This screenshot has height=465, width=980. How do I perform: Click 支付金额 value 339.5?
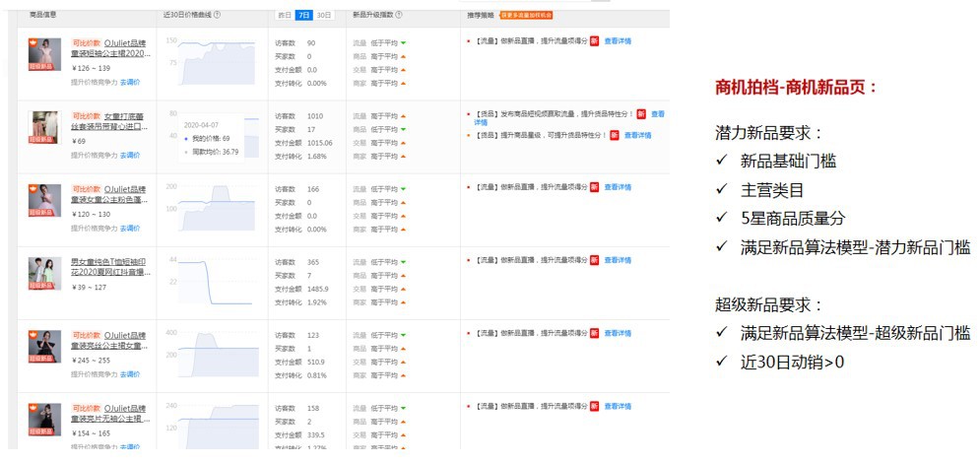tap(316, 435)
